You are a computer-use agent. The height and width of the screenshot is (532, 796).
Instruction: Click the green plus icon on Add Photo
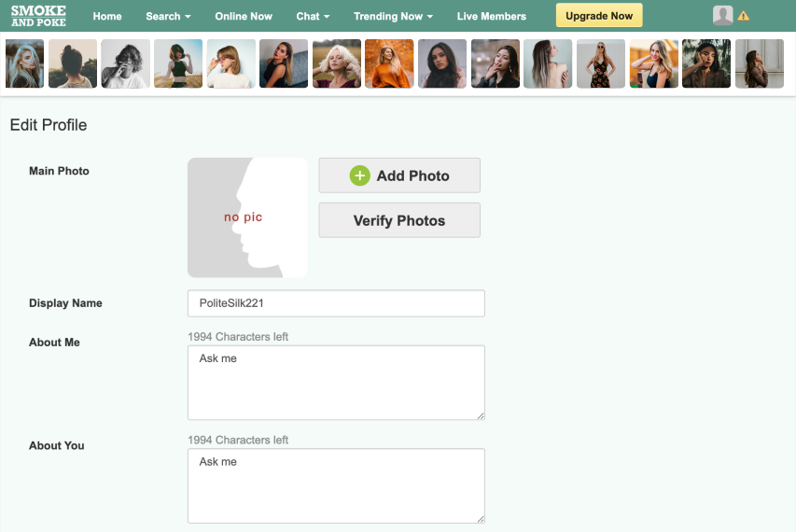coord(360,175)
